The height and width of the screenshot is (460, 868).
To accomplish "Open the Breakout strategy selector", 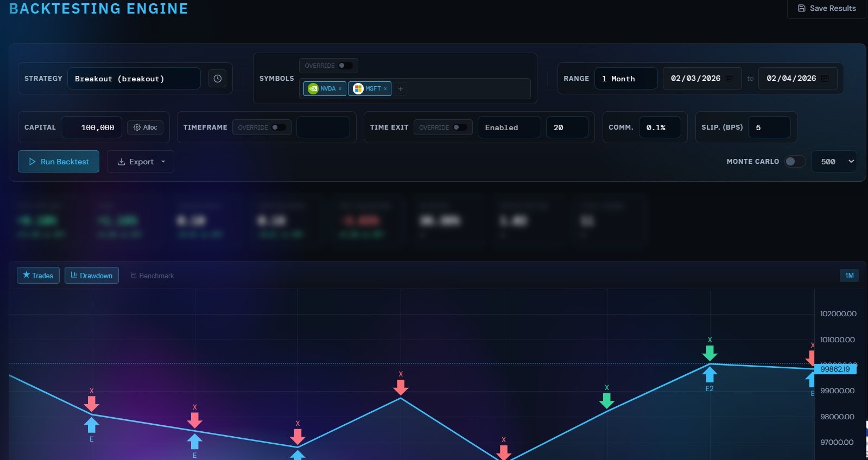I will (134, 79).
